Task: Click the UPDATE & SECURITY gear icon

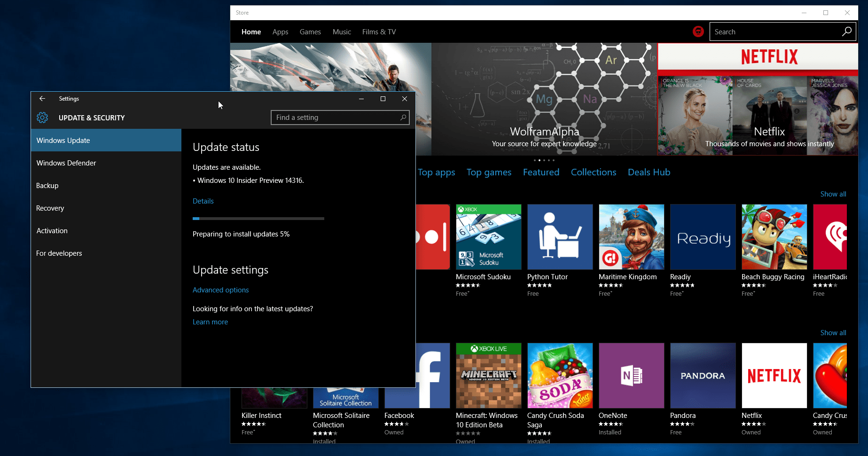Action: click(42, 118)
